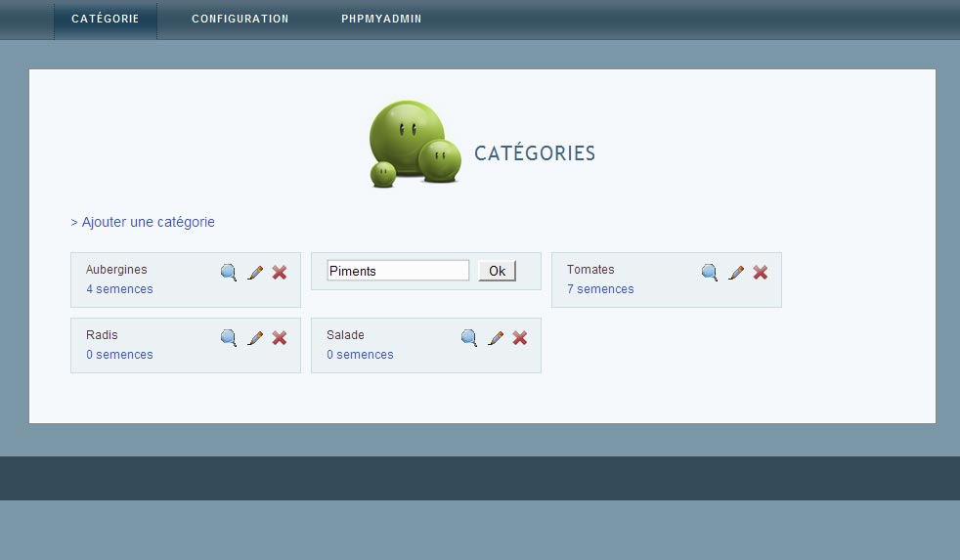
Task: Edit Aubergines category with pencil icon
Action: point(255,273)
